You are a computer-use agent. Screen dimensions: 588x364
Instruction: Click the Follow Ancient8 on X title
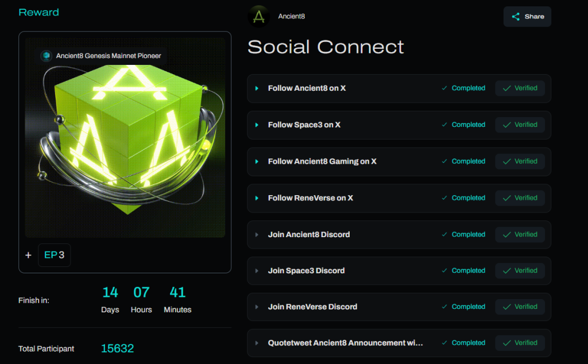coord(307,88)
